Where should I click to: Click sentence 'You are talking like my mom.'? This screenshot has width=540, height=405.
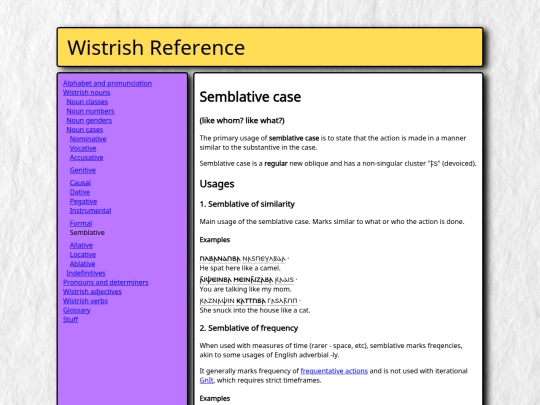pos(246,289)
